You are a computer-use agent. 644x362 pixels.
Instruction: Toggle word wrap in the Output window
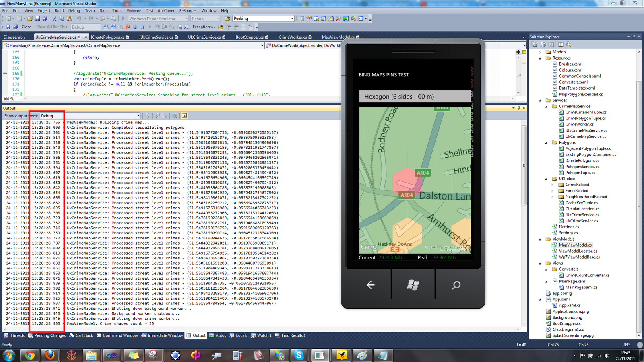click(x=184, y=116)
